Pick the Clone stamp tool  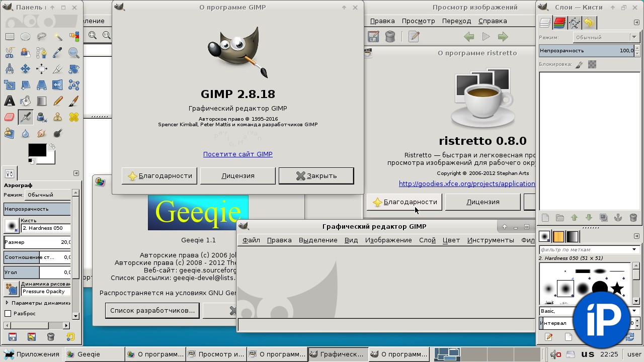pos(57,117)
